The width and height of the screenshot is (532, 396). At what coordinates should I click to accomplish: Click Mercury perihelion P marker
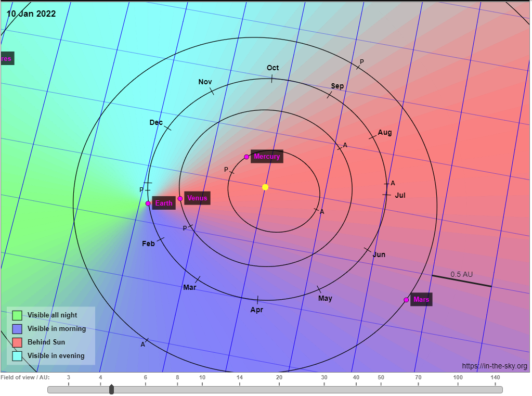click(226, 170)
